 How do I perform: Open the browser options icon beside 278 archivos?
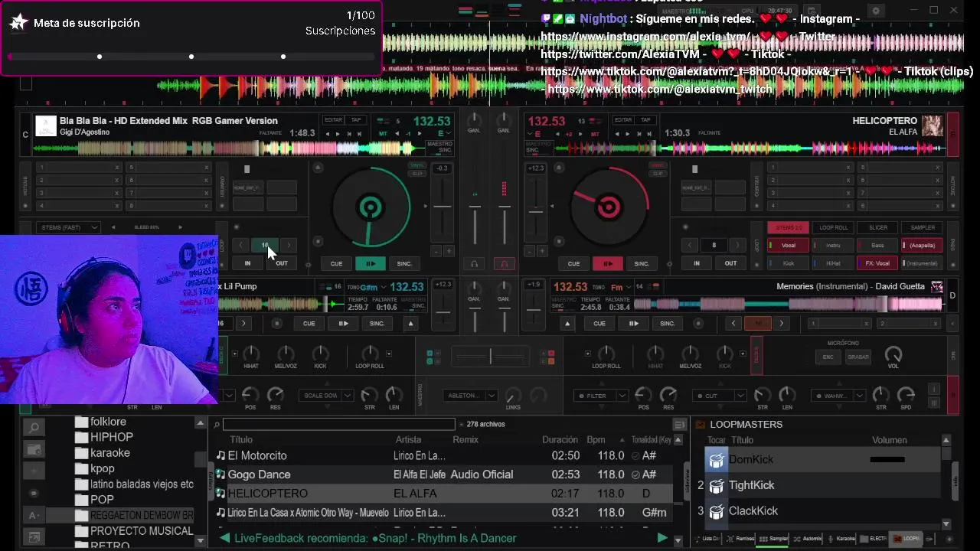(679, 425)
